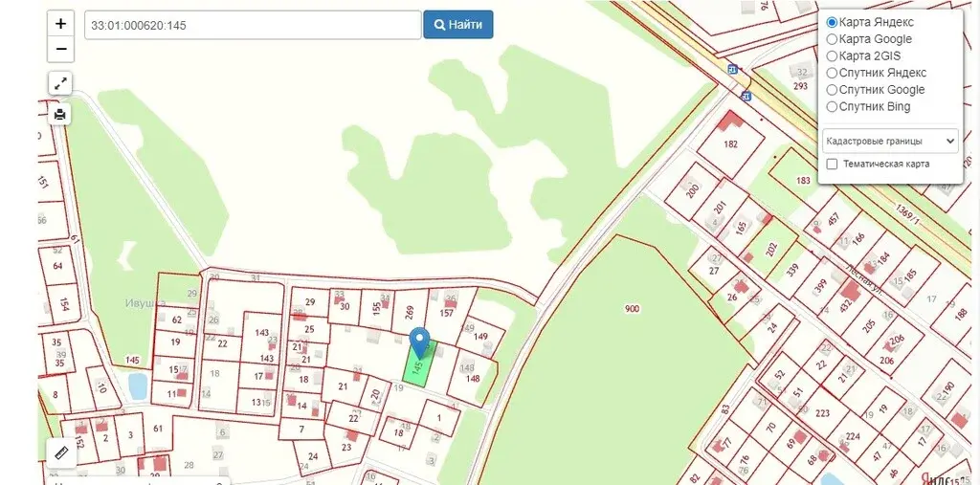The image size is (980, 485).
Task: Click the cadastral number search field
Action: 253,25
